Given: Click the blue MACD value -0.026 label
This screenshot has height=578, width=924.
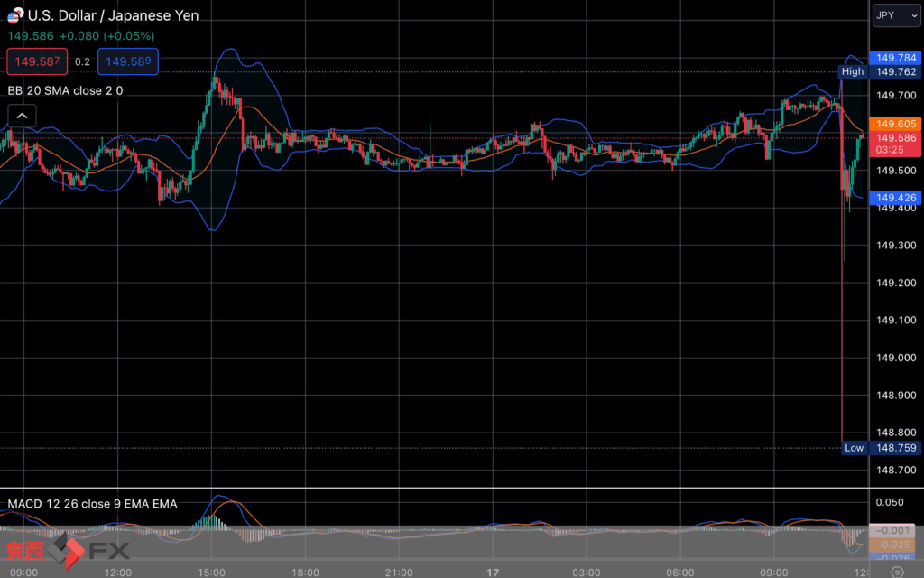Looking at the screenshot, I should pyautogui.click(x=892, y=556).
